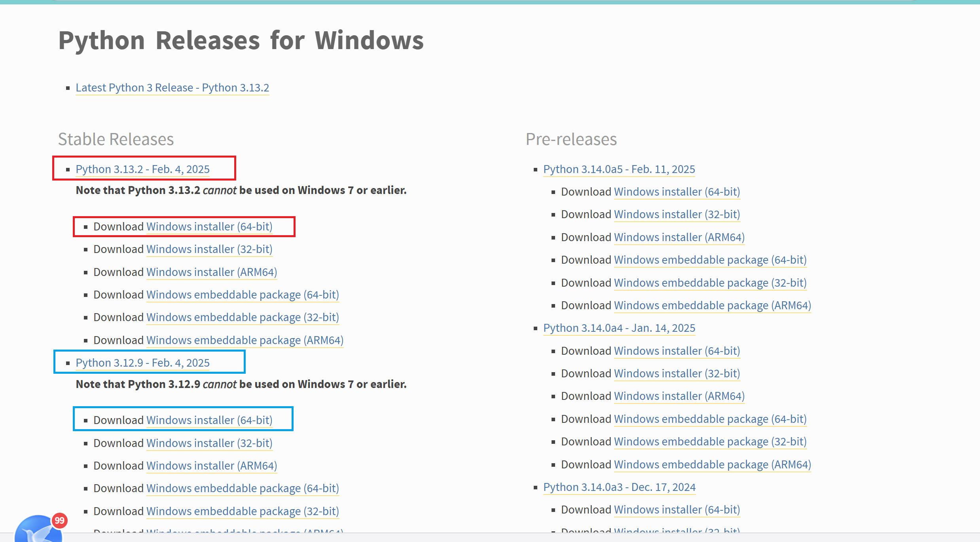Open Python 3.14.0a5 - Feb. 11, 2025 pre-release

tap(619, 169)
